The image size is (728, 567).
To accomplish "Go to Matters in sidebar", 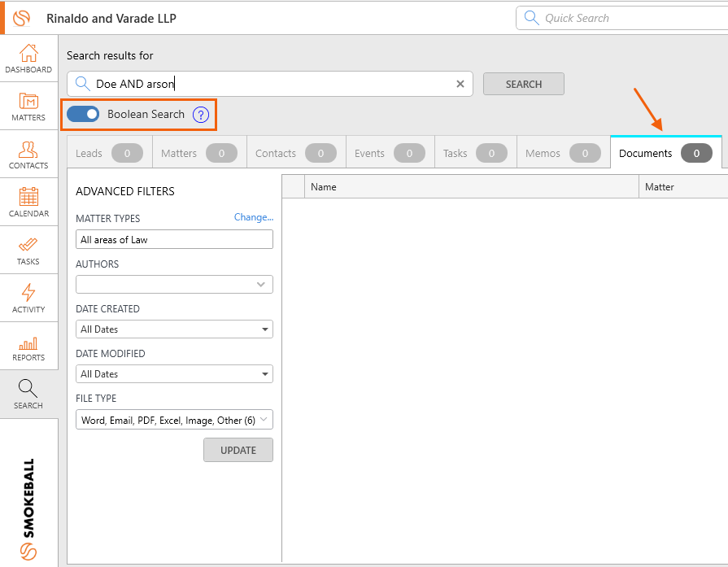I will click(28, 107).
